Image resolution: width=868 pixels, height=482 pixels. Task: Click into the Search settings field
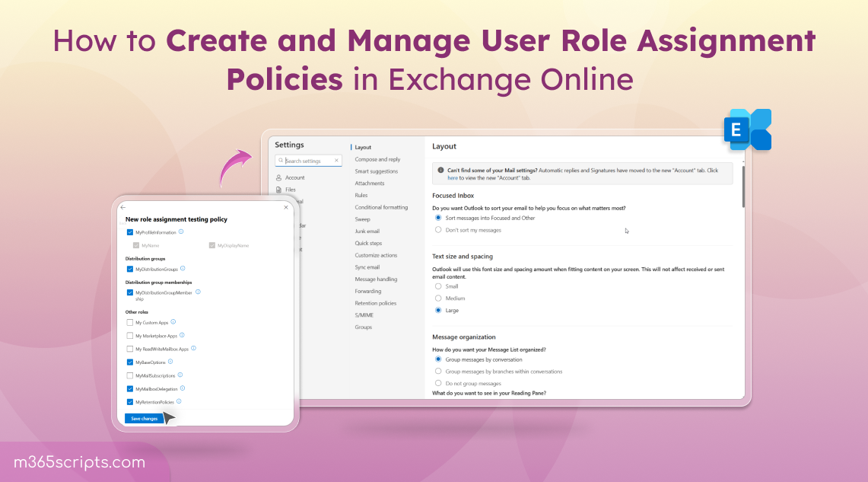308,161
